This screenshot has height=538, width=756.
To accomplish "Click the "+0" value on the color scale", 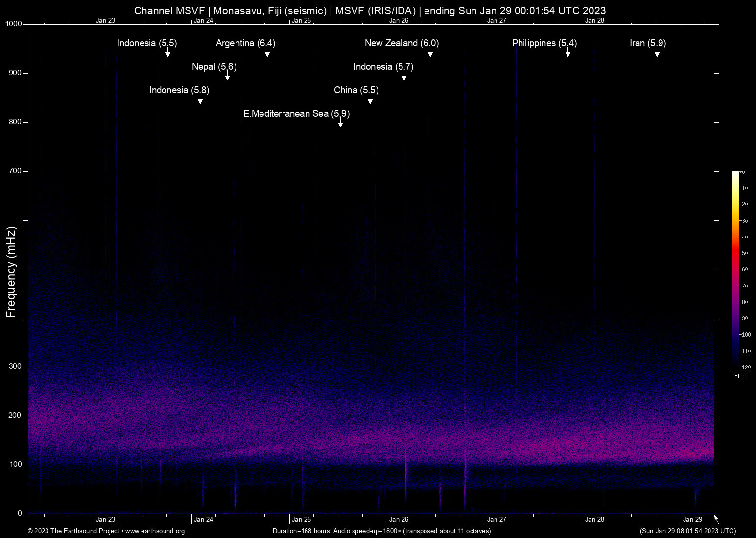I will [742, 172].
